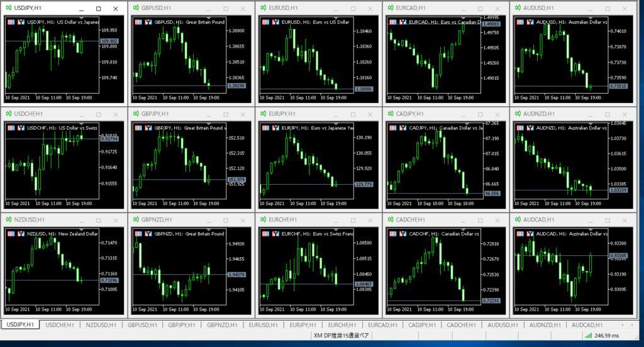Screen dimensions: 644x347
Task: Click candlestick icon in AUDUSD window title
Action: point(517,8)
